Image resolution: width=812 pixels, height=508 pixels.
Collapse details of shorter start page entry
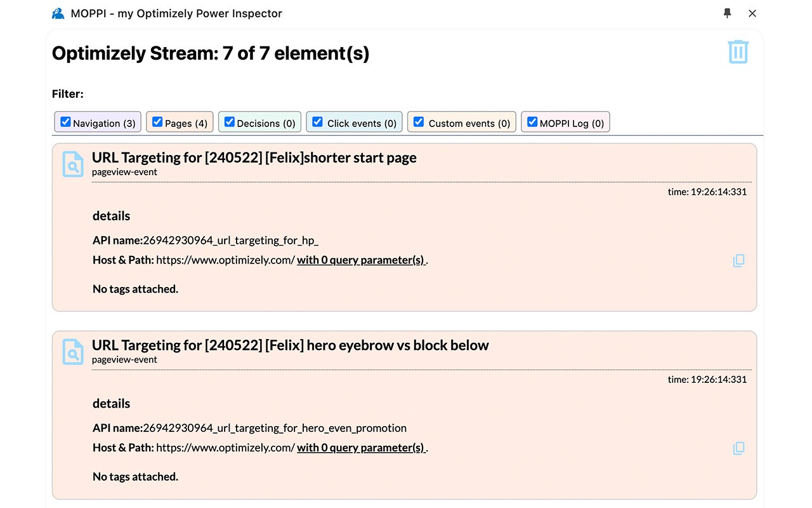tap(111, 216)
